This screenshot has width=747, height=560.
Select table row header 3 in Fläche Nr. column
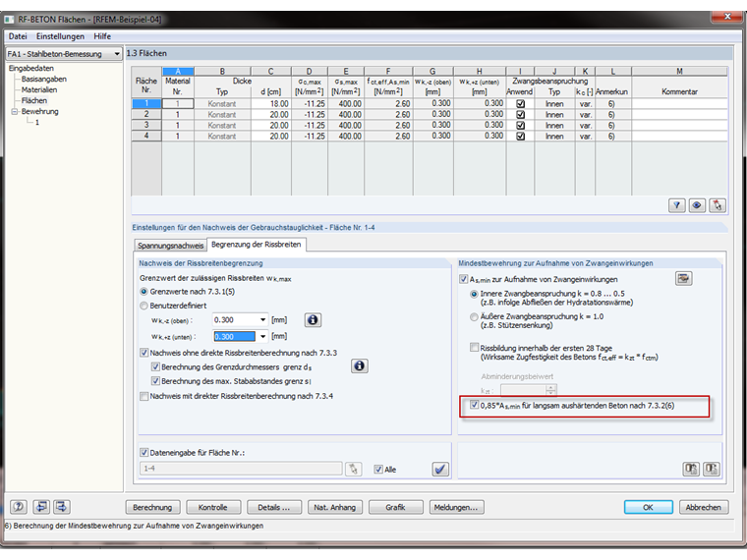point(146,125)
